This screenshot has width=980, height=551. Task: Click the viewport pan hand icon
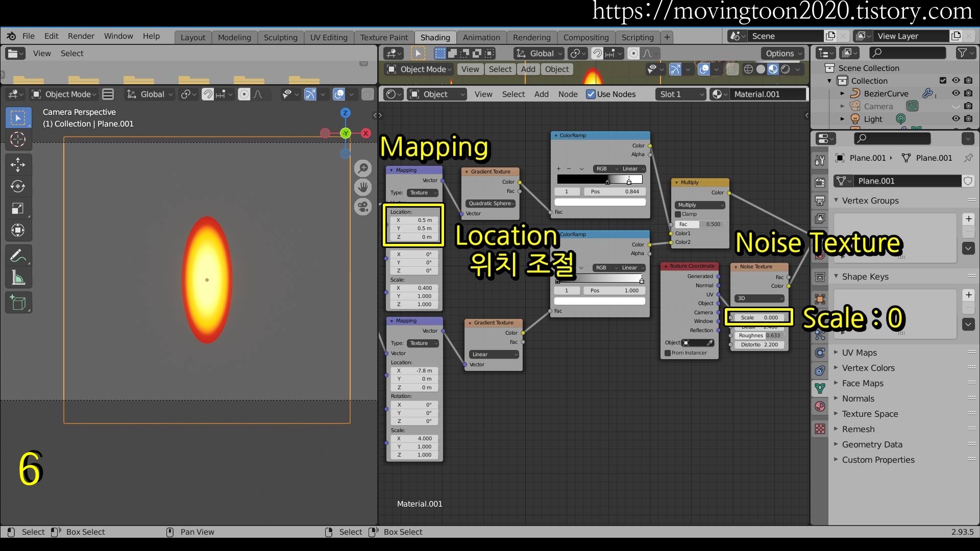pos(363,187)
